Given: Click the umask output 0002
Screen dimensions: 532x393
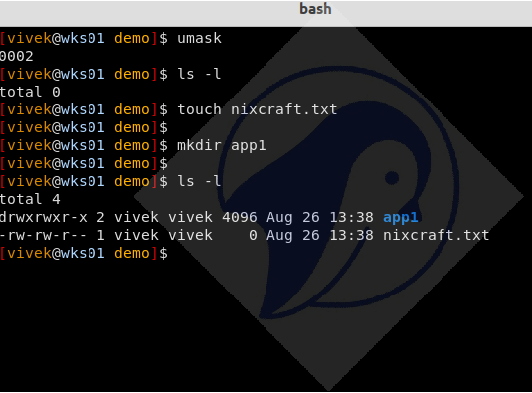Looking at the screenshot, I should click(16, 56).
